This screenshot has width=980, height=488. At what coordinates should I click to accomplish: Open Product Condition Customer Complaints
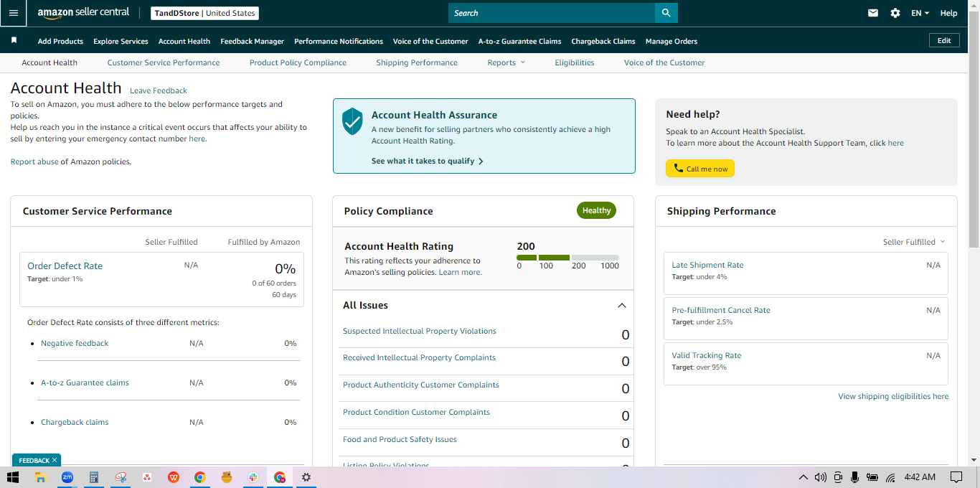click(x=416, y=412)
